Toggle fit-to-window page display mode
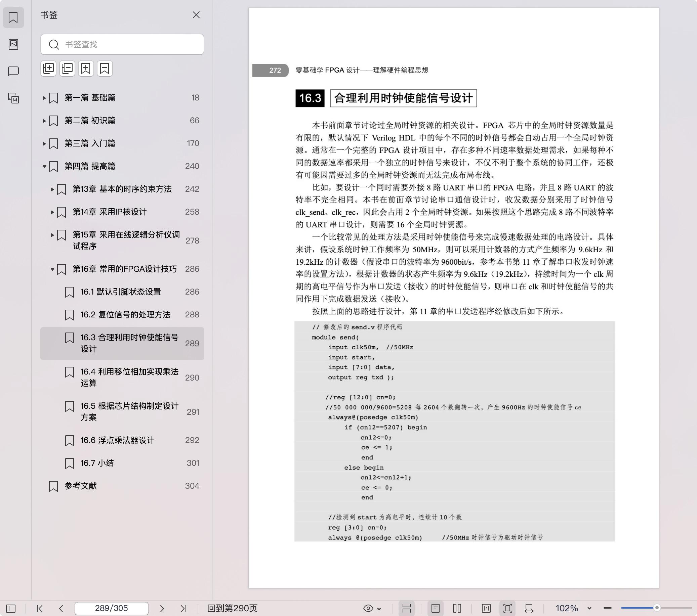This screenshot has height=616, width=697. pyautogui.click(x=508, y=608)
